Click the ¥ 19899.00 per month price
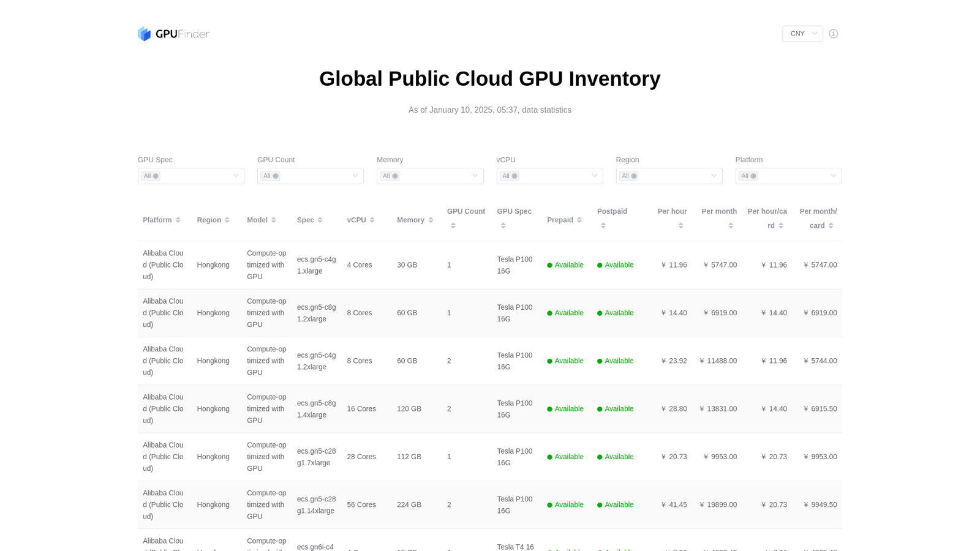 coord(718,505)
